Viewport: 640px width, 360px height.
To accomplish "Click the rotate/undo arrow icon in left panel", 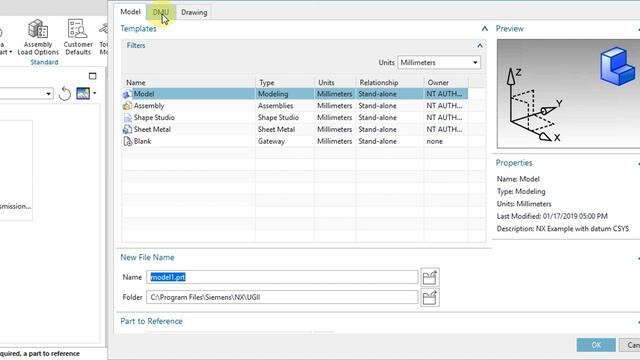I will 65,93.
